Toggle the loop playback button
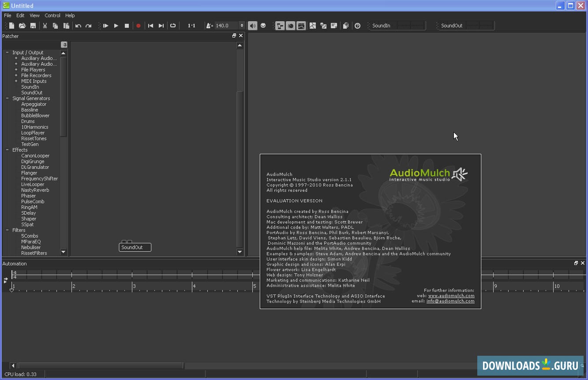Screen dimensions: 588x380 coord(173,26)
